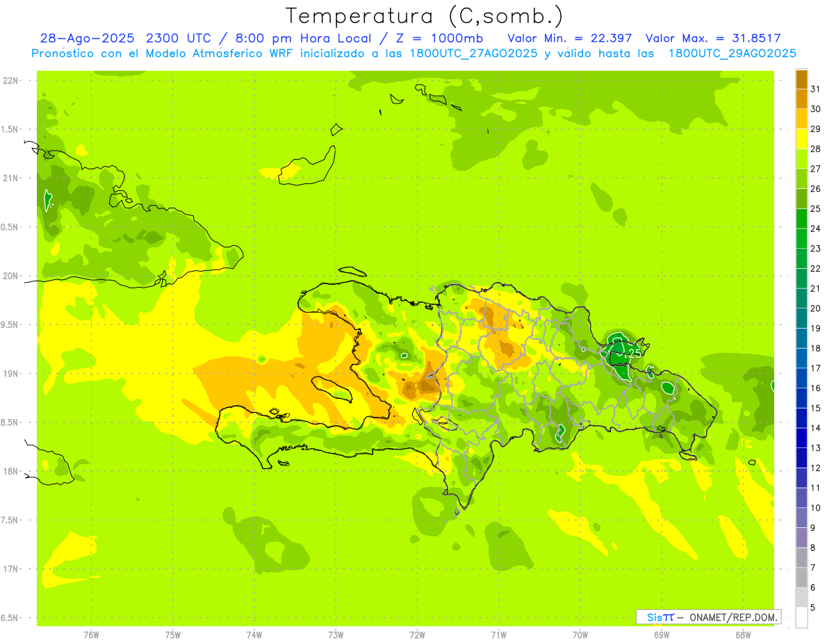The image size is (834, 644).
Task: Click the '70W' longitude label
Action: [580, 635]
